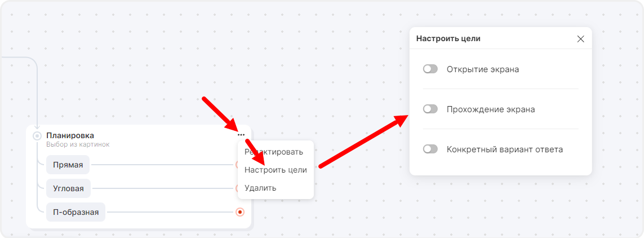This screenshot has height=238, width=644.
Task: Select Настроить цели in the context menu
Action: pyautogui.click(x=276, y=170)
